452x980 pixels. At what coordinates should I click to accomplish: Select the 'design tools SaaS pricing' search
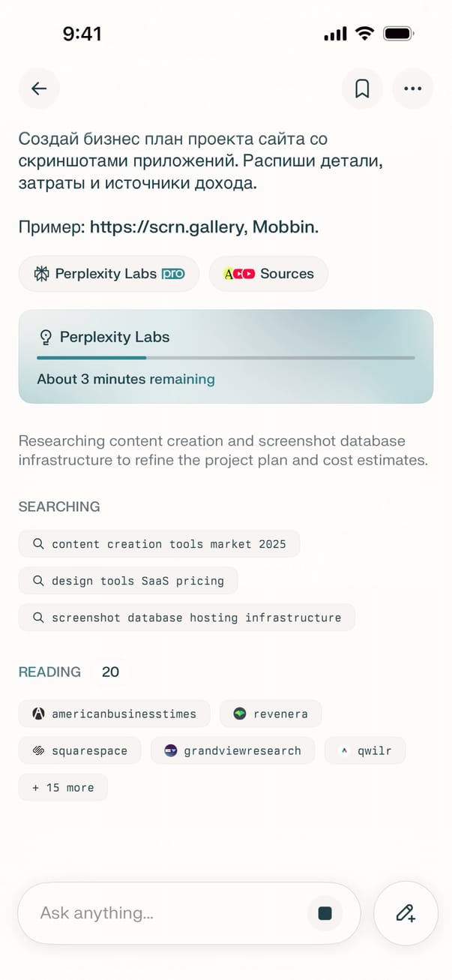128,581
